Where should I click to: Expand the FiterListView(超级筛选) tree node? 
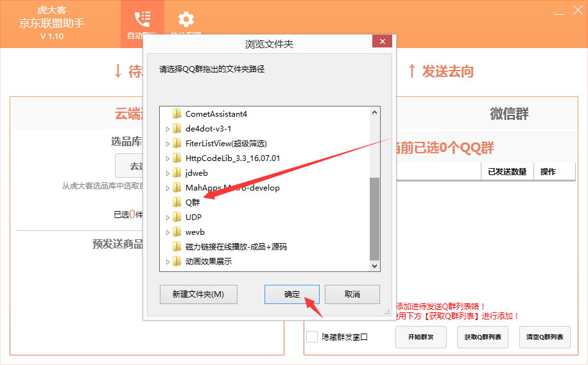[168, 144]
